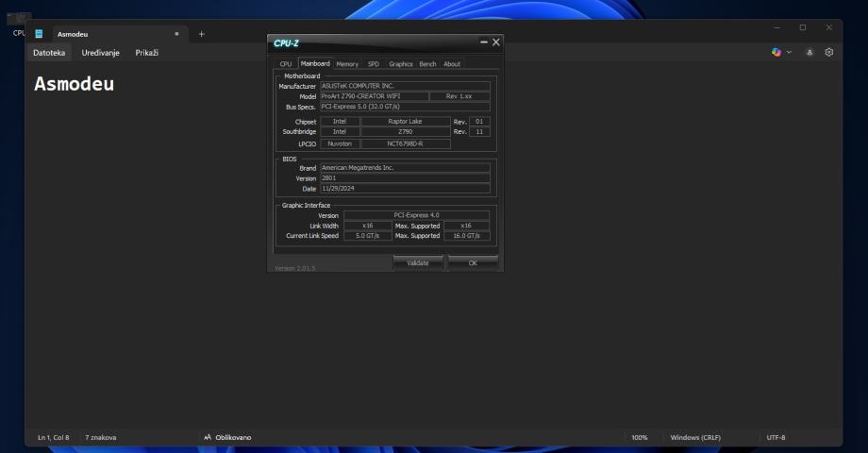The height and width of the screenshot is (453, 868).
Task: Open the Copilot icon in Notepad
Action: click(x=776, y=52)
